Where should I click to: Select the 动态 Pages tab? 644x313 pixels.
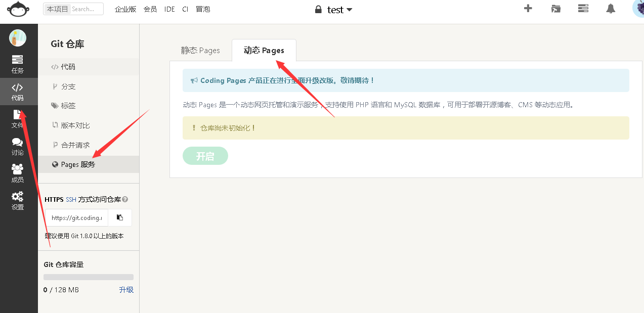264,51
